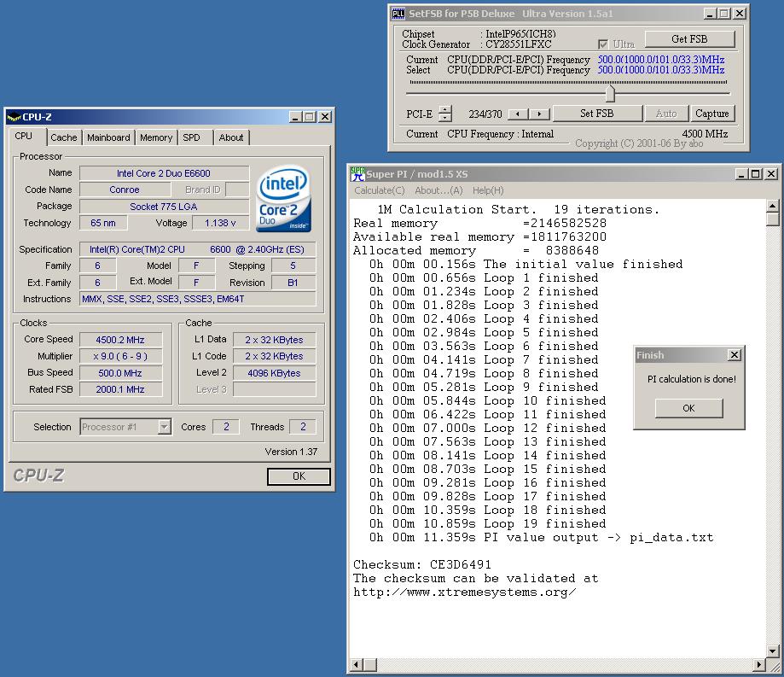Click Super PI vertical scrollbar down arrow

click(x=773, y=651)
